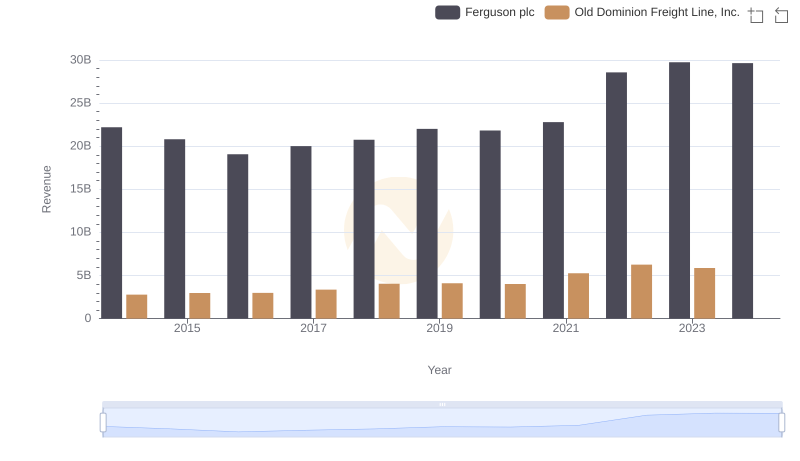800x461 pixels.
Task: Select Ferguson plc bar for 2024
Action: [x=742, y=191]
